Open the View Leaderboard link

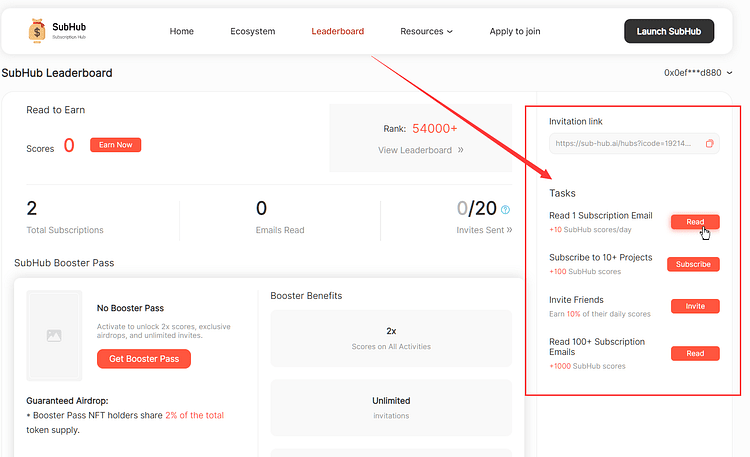click(x=420, y=150)
